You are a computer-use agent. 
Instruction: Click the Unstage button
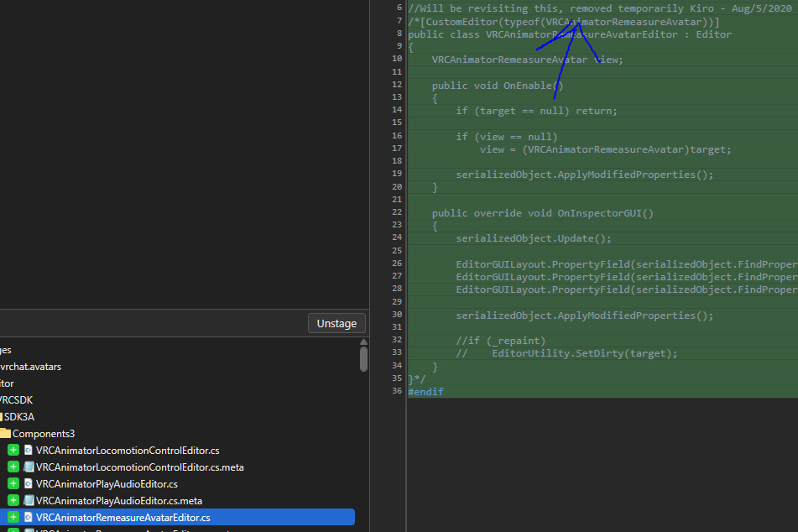click(336, 323)
